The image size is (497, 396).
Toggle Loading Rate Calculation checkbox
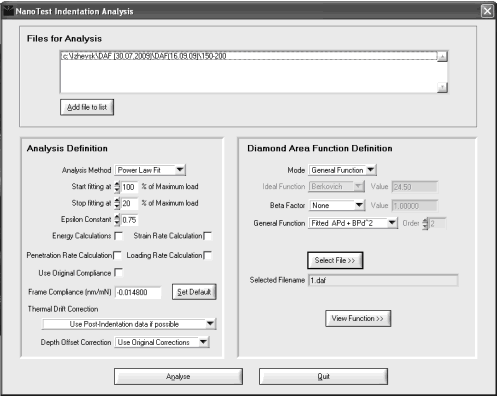pos(207,255)
